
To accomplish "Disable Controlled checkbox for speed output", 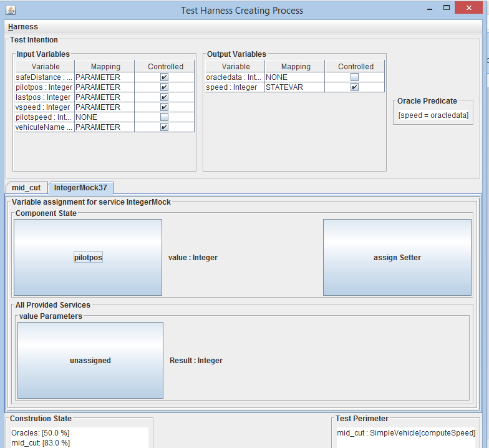I will tap(354, 87).
